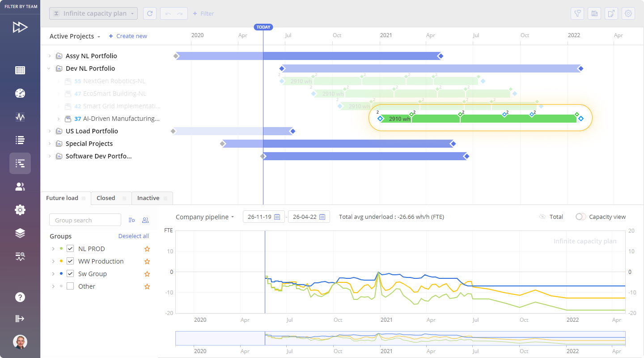Open the help question mark icon
The width and height of the screenshot is (644, 358).
[x=20, y=297]
